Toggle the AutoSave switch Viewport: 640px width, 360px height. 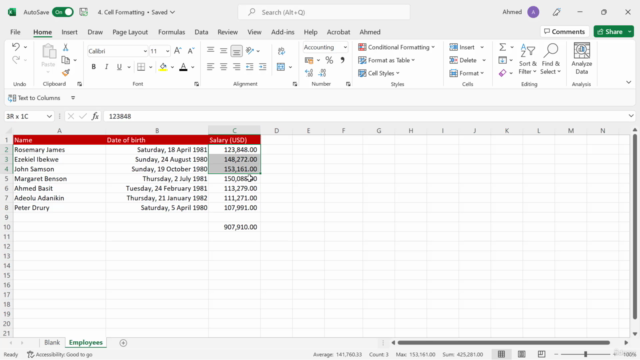pyautogui.click(x=62, y=12)
